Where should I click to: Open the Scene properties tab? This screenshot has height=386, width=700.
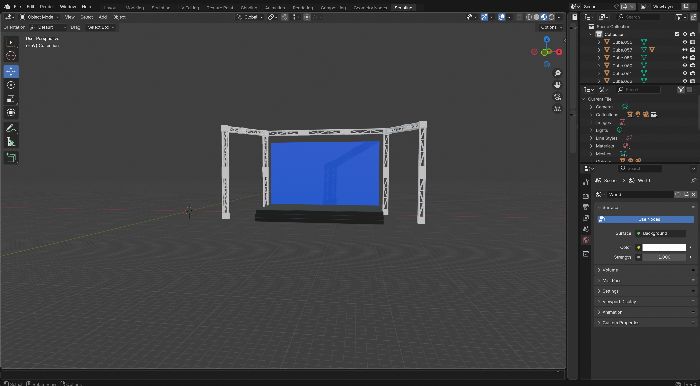[x=586, y=229]
